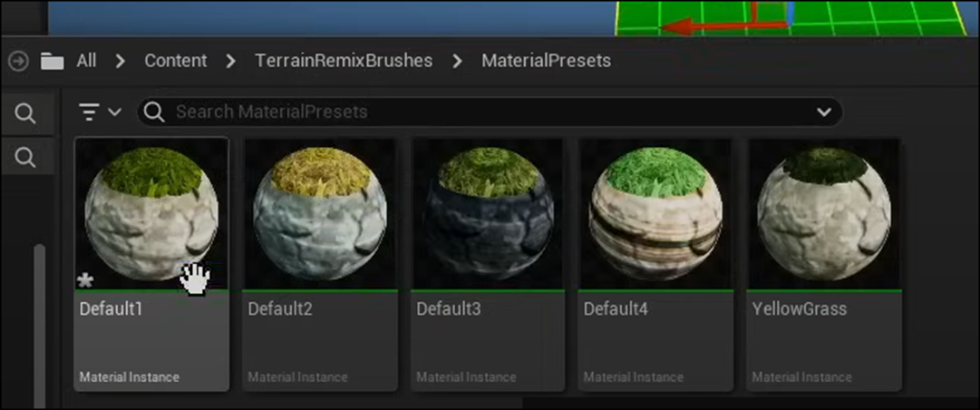Click Material Instance label under YellowGrass

802,376
